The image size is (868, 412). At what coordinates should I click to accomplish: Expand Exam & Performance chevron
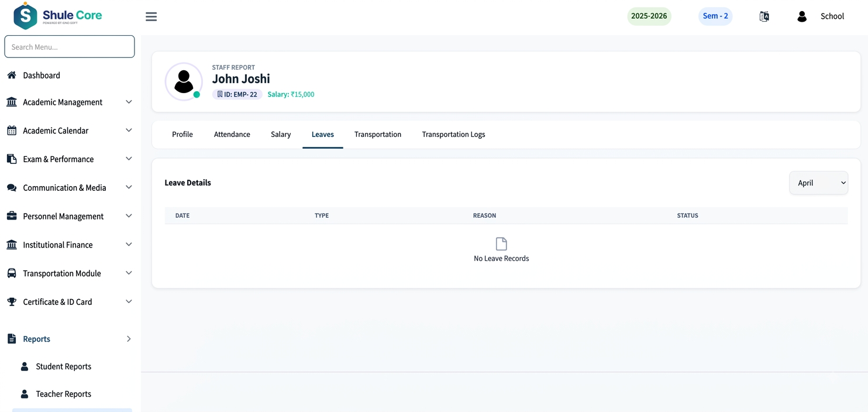tap(129, 159)
